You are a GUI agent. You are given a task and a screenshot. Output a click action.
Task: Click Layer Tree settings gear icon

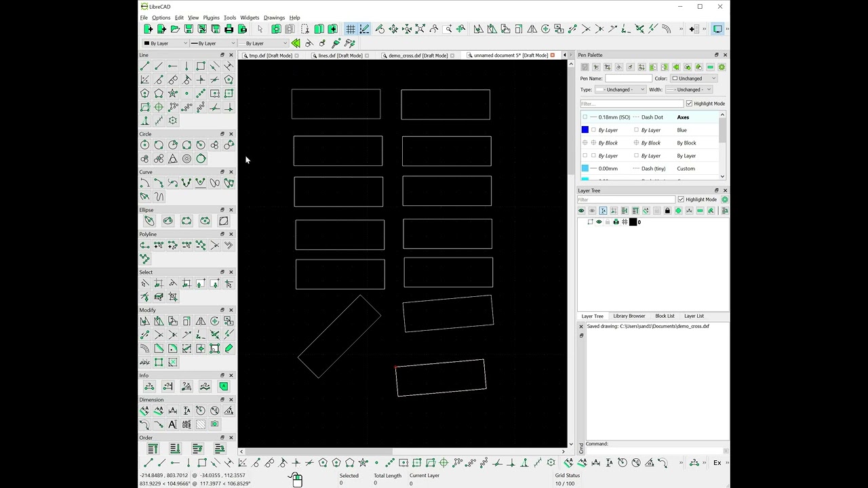point(725,200)
